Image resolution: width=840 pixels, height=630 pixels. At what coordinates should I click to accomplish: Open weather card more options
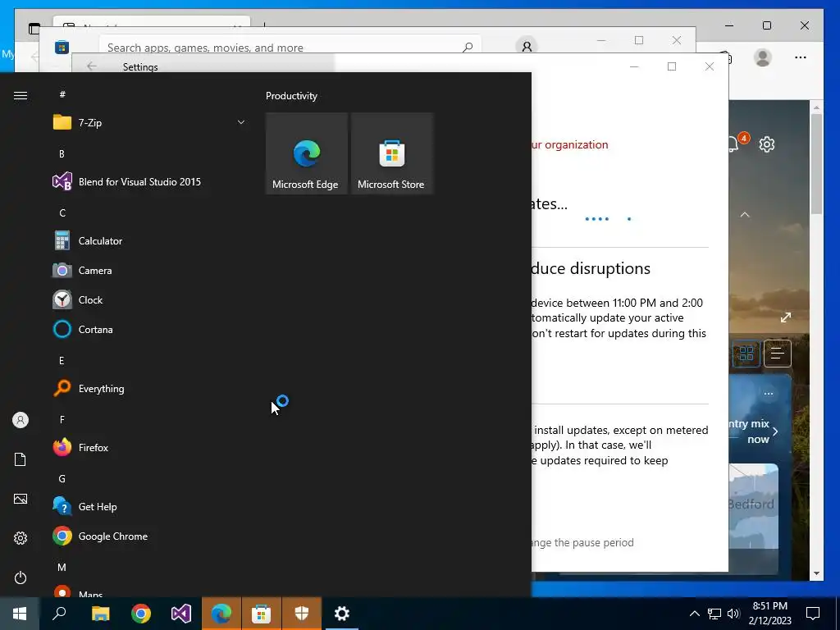(769, 393)
